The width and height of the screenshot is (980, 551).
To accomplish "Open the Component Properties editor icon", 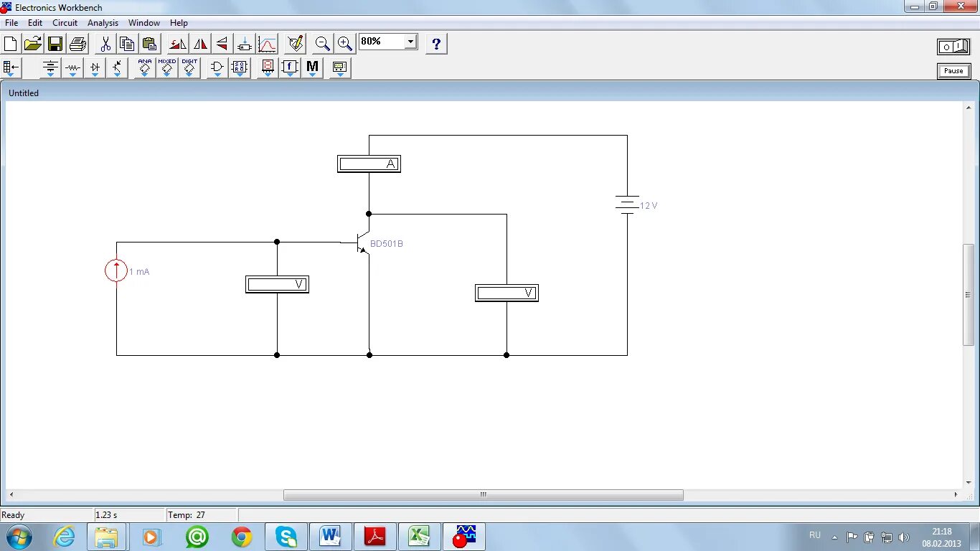I will [x=296, y=43].
